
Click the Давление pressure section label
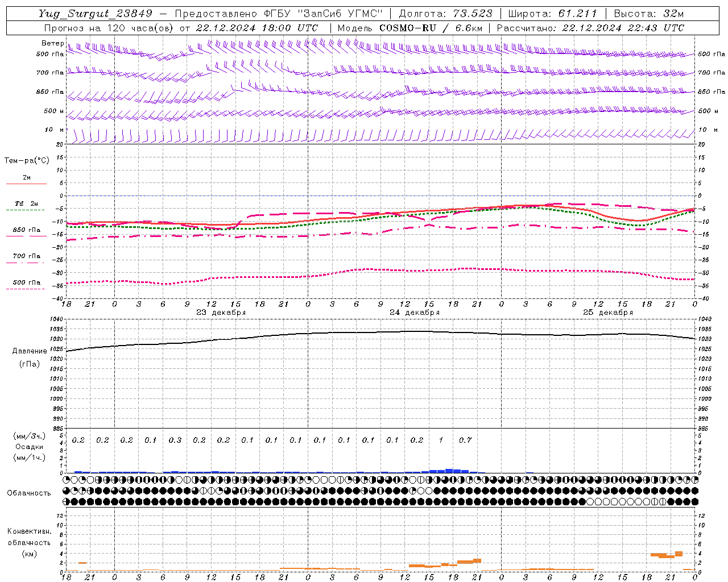[x=30, y=351]
